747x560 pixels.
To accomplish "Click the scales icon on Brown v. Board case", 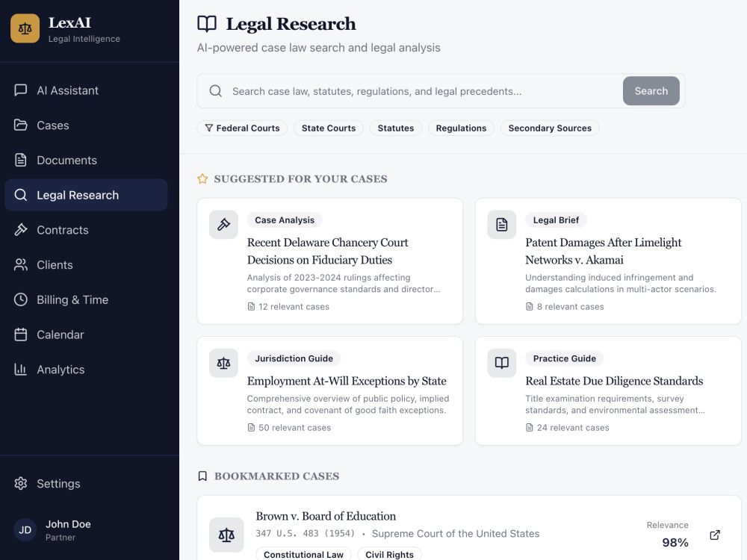I will tap(226, 535).
